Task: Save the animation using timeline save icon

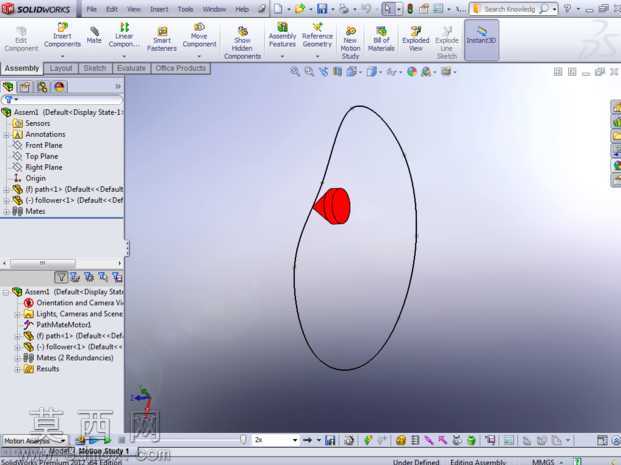Action: [x=330, y=440]
